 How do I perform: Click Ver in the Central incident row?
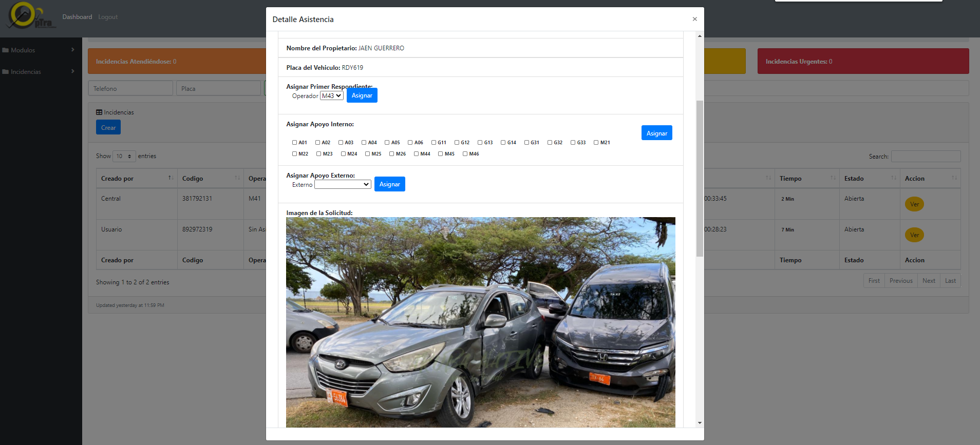(x=914, y=204)
